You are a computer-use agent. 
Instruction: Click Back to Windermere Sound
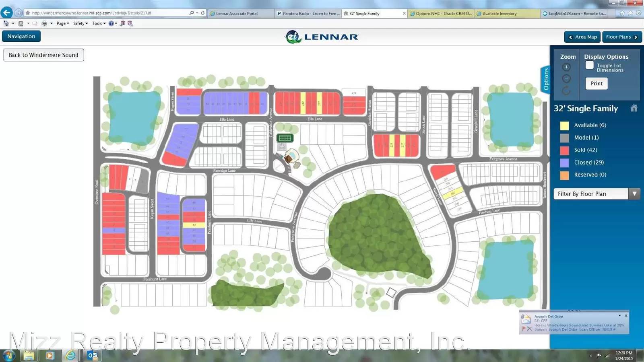click(x=43, y=55)
